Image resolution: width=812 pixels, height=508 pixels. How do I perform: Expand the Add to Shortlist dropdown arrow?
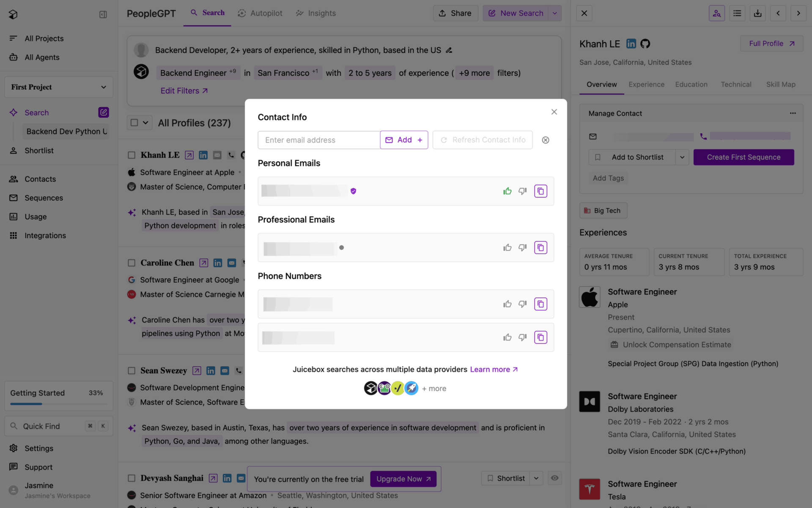(x=682, y=157)
